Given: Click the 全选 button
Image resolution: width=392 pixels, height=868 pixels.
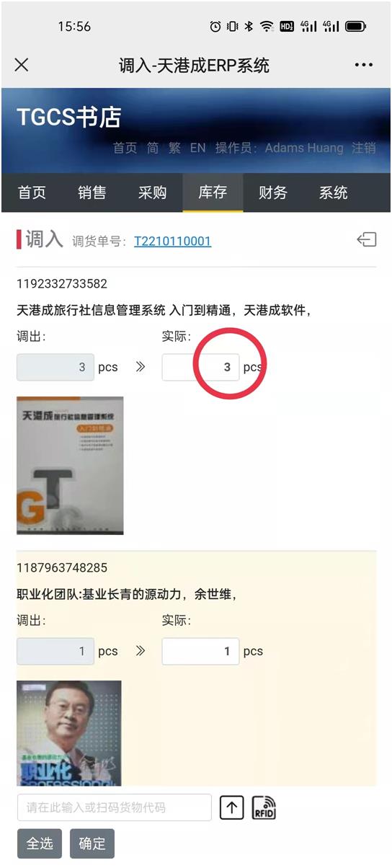Looking at the screenshot, I should pos(40,843).
